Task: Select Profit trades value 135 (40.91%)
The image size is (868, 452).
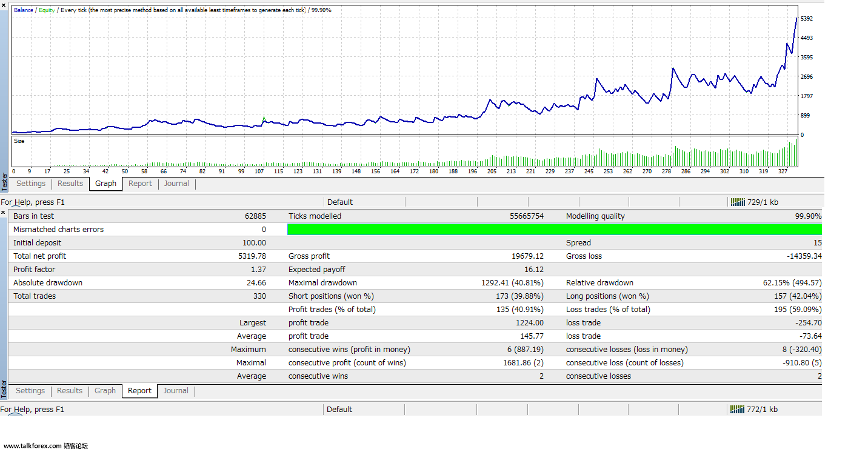Action: tap(519, 310)
